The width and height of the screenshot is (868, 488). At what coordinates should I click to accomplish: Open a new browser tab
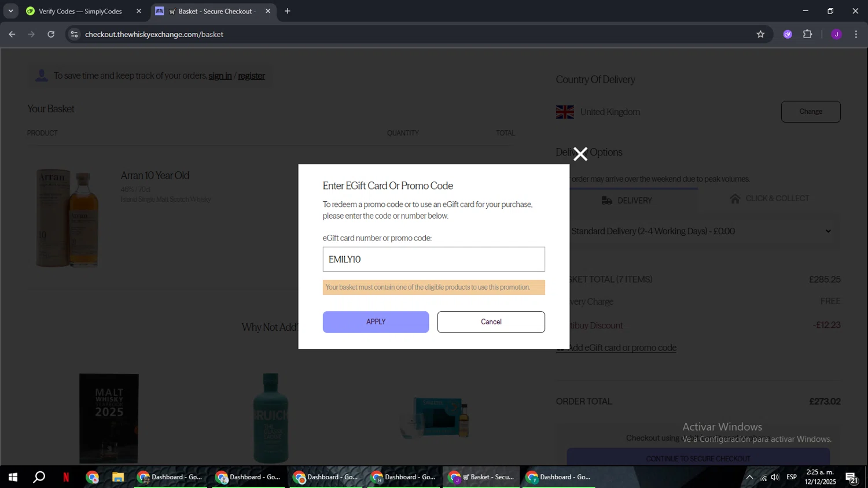(288, 11)
